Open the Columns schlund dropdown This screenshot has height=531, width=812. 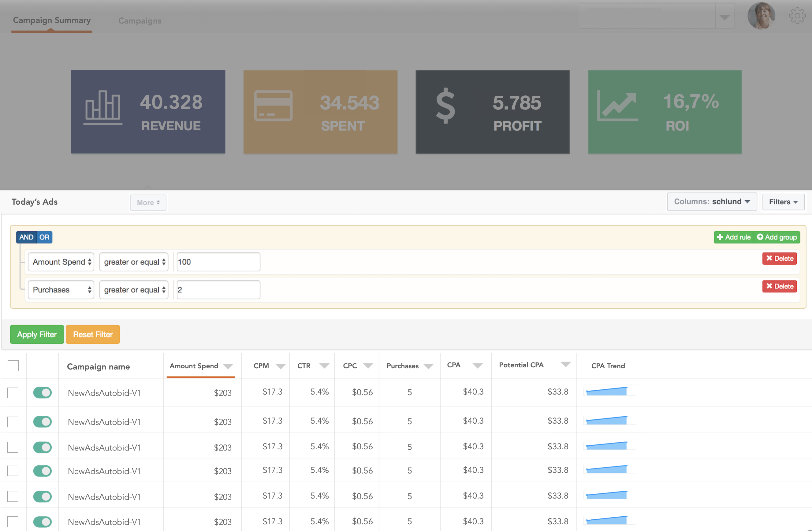[x=712, y=202]
